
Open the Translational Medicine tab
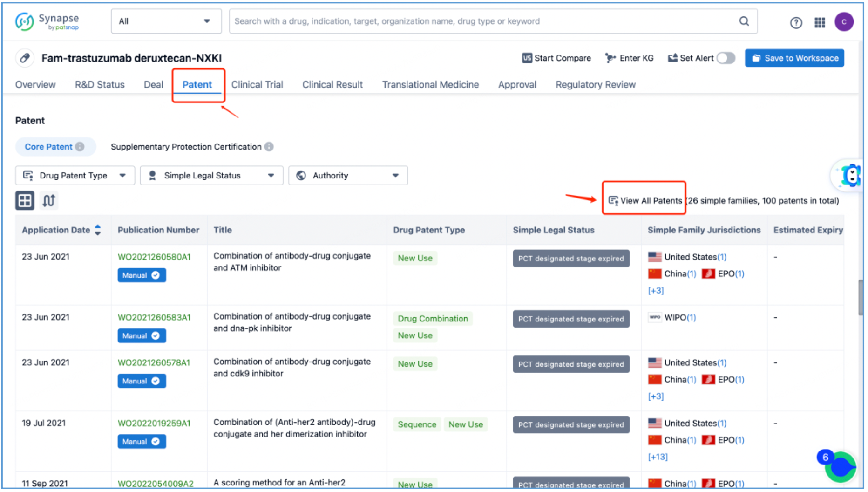(x=430, y=85)
